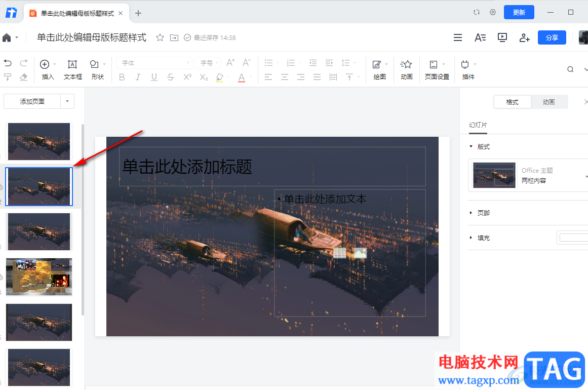This screenshot has height=390, width=588.
Task: Click the redo arrow icon
Action: pos(24,63)
